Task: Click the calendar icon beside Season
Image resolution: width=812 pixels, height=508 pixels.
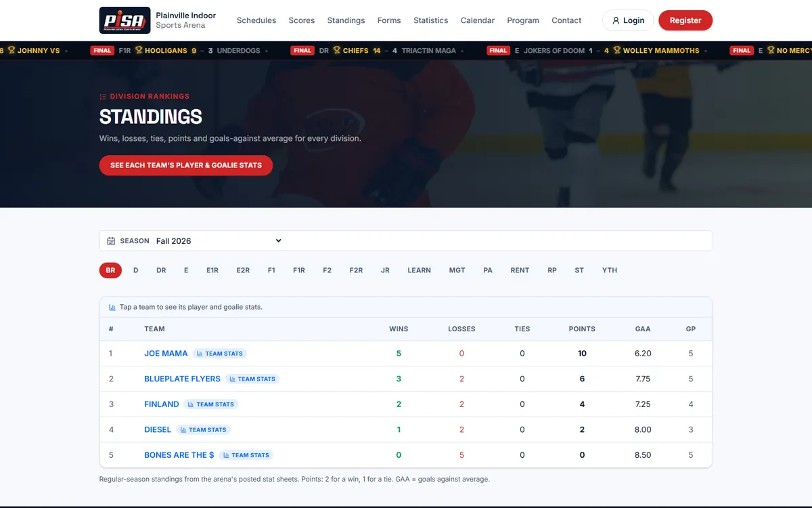Action: click(x=111, y=241)
